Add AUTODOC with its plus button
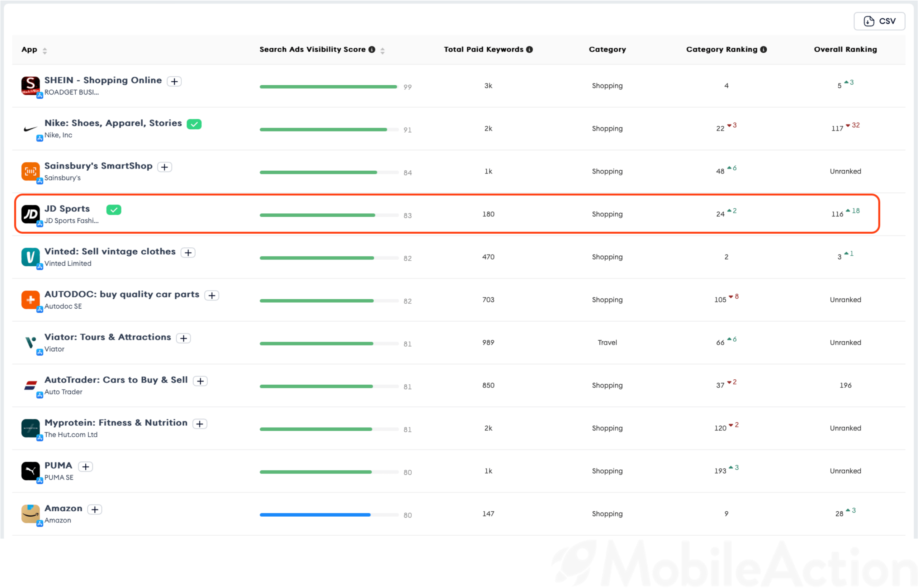918x588 pixels. [x=212, y=295]
